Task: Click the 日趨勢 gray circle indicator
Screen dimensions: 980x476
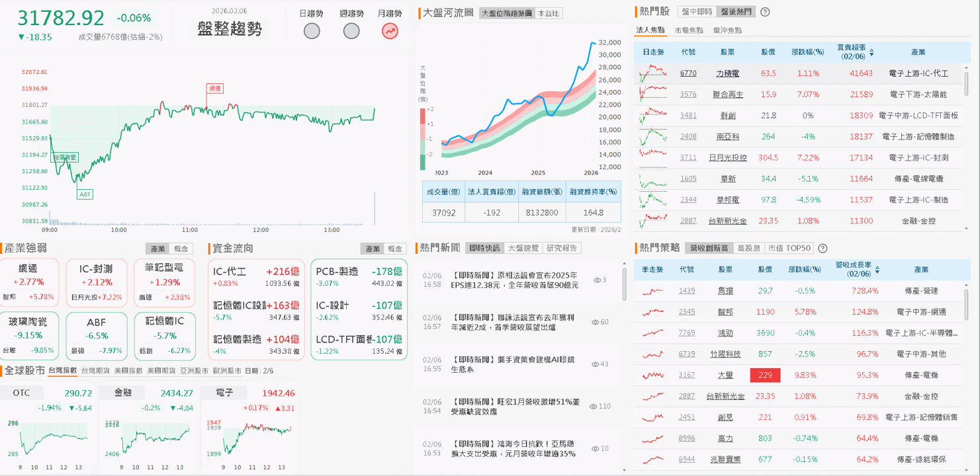Action: [x=312, y=31]
